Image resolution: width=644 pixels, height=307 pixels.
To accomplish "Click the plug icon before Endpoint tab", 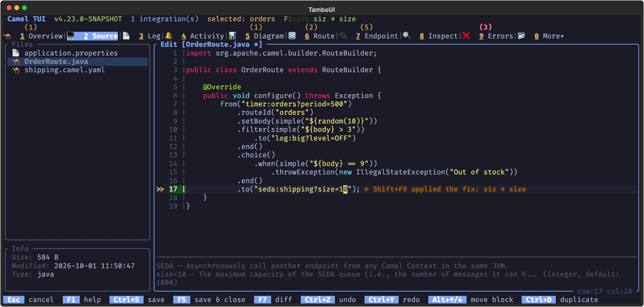I will pyautogui.click(x=343, y=36).
